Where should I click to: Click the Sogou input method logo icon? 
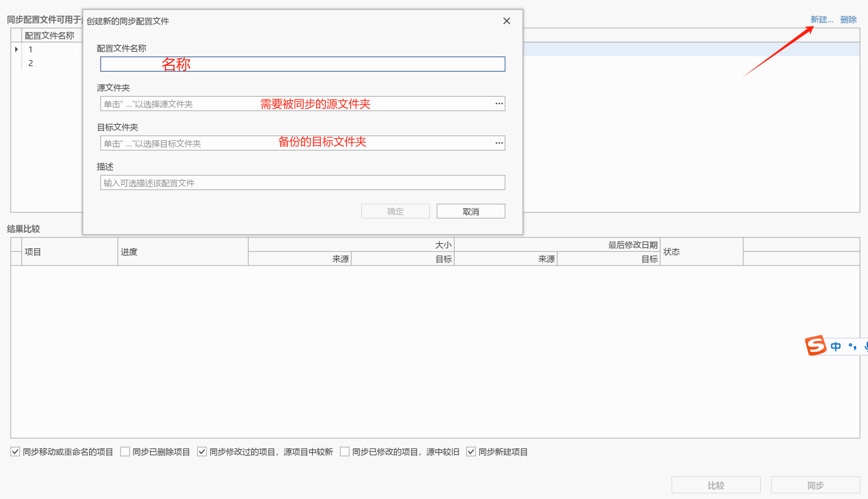815,345
